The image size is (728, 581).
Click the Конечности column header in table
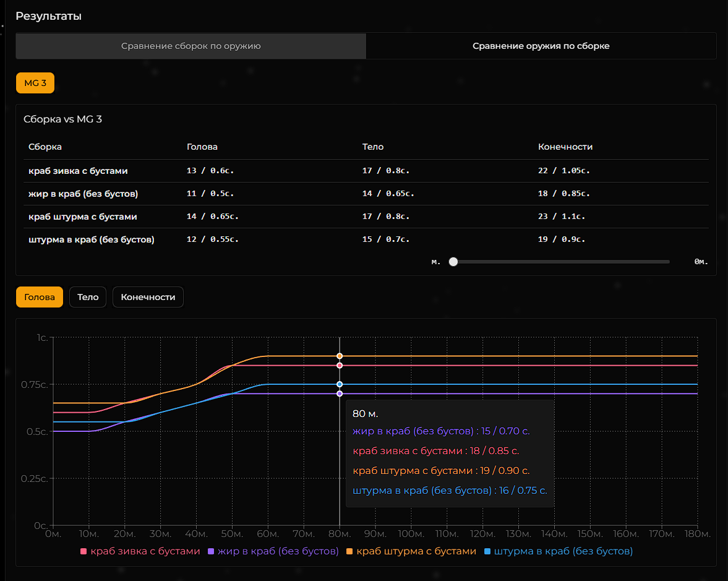pos(565,147)
